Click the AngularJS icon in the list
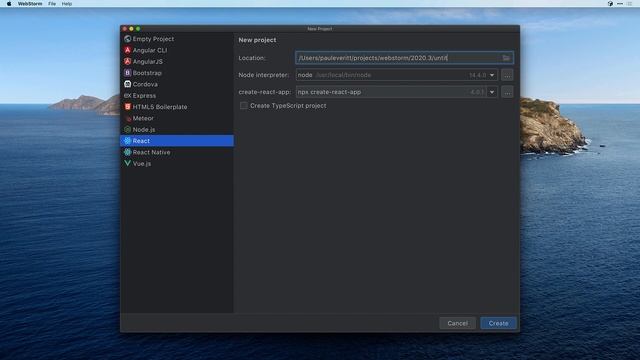640x360 pixels. 127,62
